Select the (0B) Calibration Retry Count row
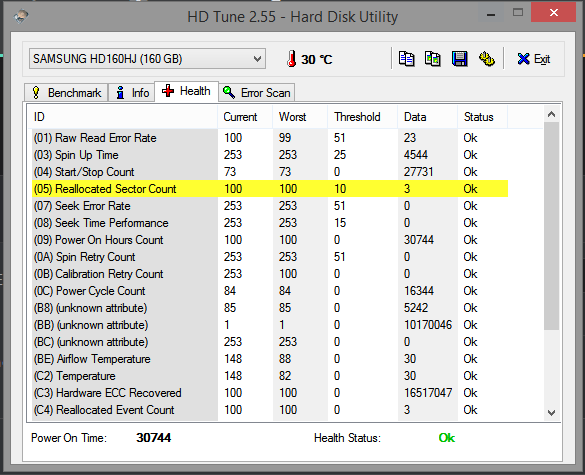The width and height of the screenshot is (585, 475). (x=270, y=274)
